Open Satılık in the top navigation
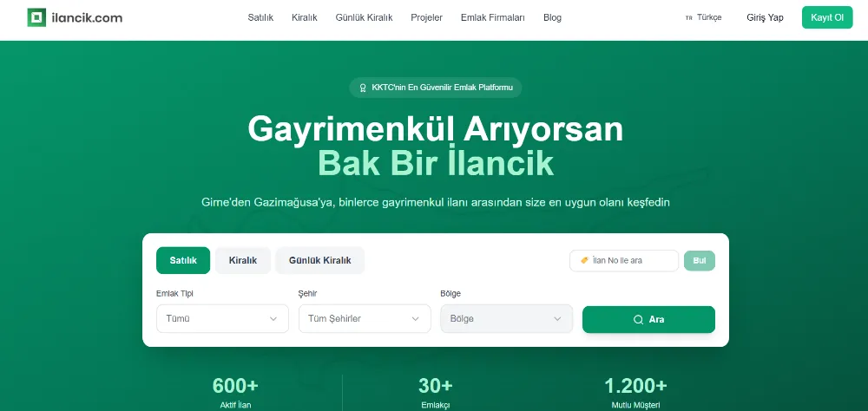868x411 pixels. pyautogui.click(x=260, y=17)
